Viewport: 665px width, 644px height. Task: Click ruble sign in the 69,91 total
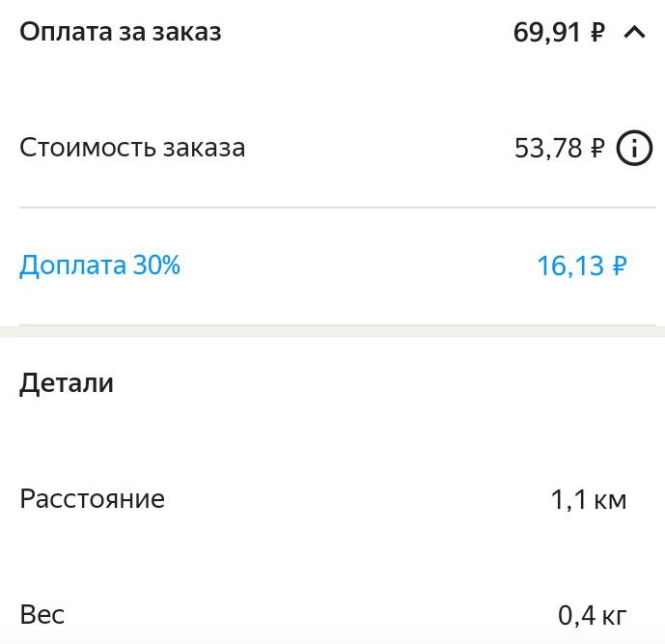point(597,34)
